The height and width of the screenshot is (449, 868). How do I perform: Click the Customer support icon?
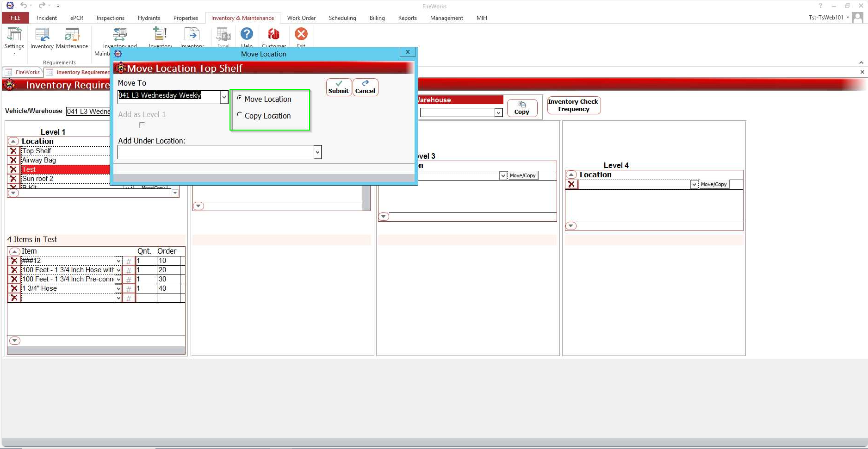pyautogui.click(x=273, y=35)
